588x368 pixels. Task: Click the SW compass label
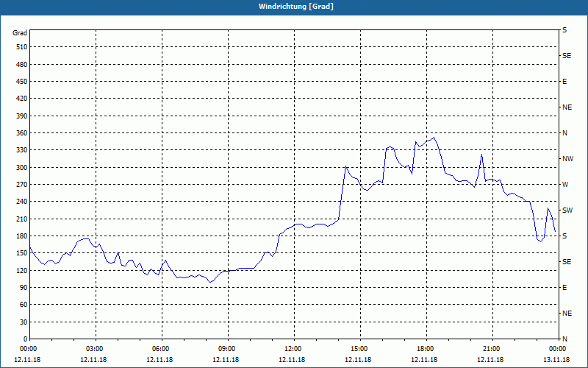567,210
